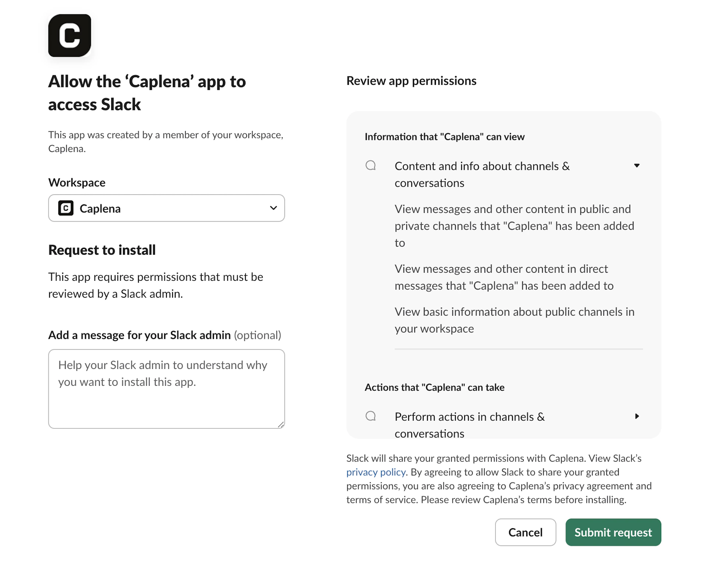The width and height of the screenshot is (712, 588).
Task: Click the chevron in the Workspace selector
Action: [x=273, y=208]
